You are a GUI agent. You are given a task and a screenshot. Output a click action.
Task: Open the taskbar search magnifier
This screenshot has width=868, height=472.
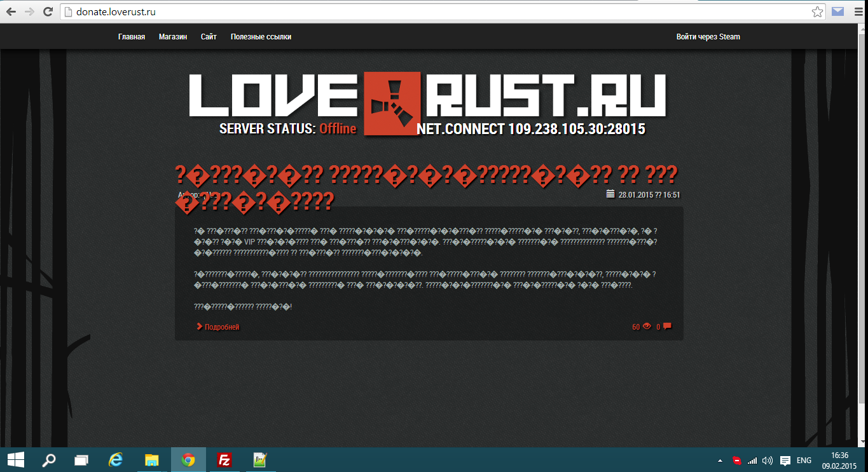[49, 459]
